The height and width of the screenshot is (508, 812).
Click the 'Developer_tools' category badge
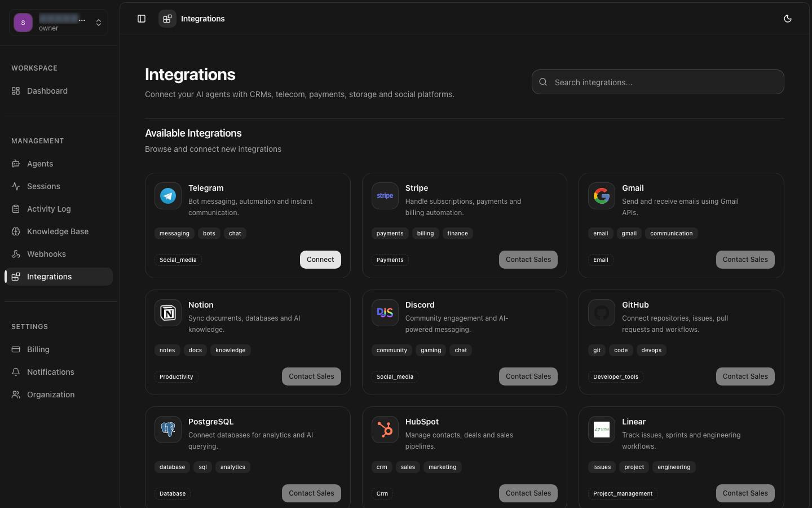click(616, 377)
